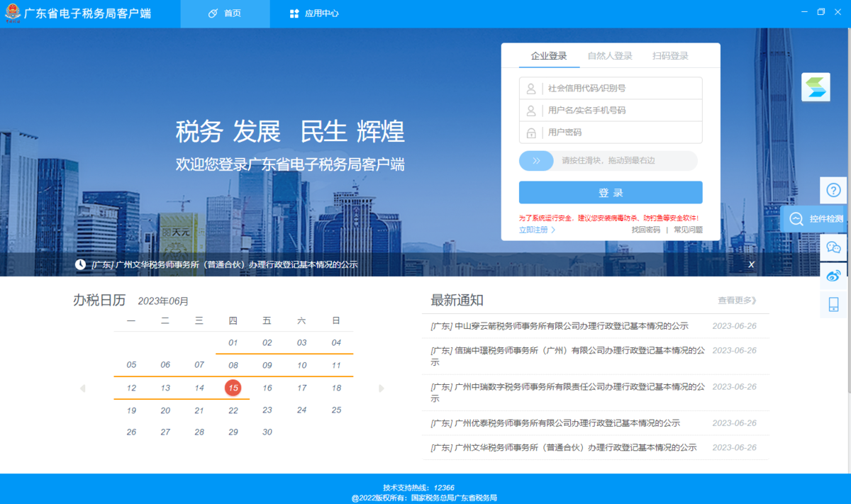
Task: Open the question mark help icon
Action: pyautogui.click(x=834, y=191)
